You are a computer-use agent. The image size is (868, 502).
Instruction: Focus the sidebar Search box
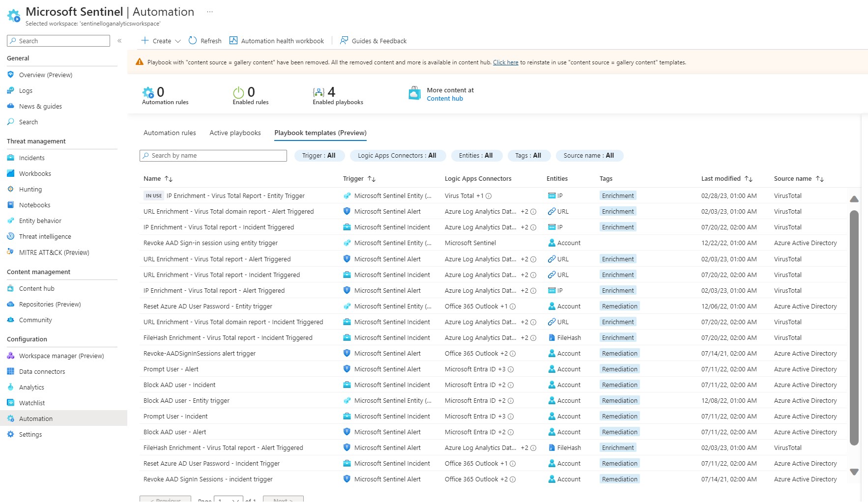(x=58, y=41)
